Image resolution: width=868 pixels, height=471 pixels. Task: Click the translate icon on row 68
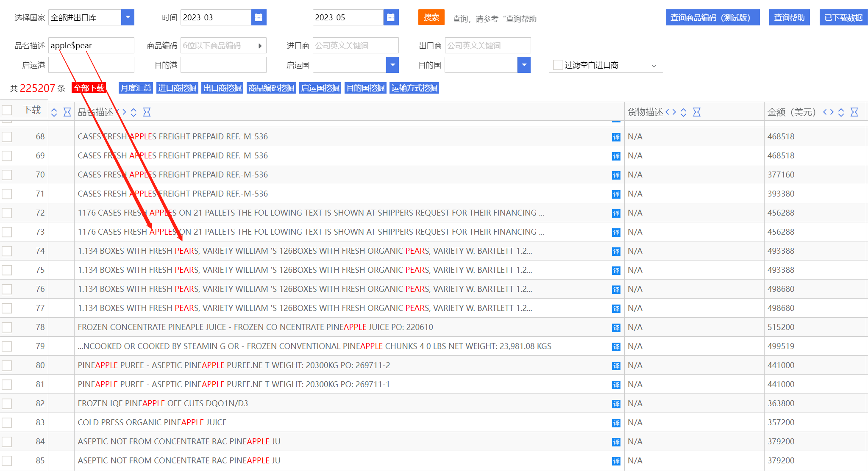pos(616,137)
